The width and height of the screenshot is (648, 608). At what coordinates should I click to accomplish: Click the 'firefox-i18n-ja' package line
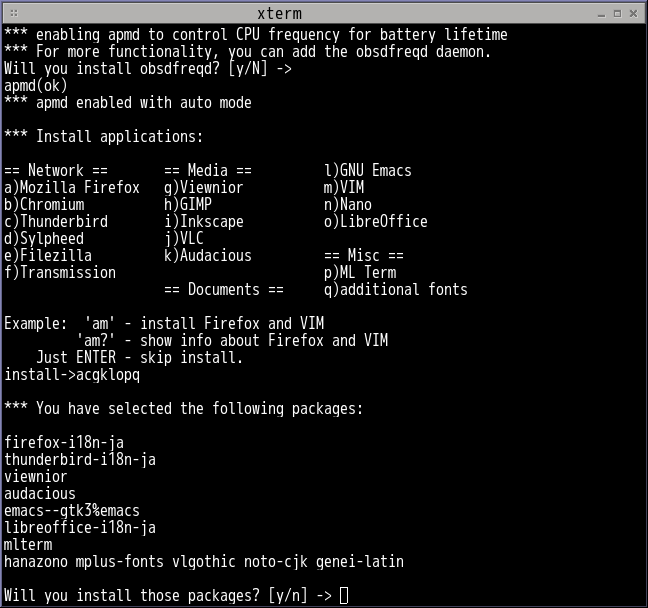64,443
